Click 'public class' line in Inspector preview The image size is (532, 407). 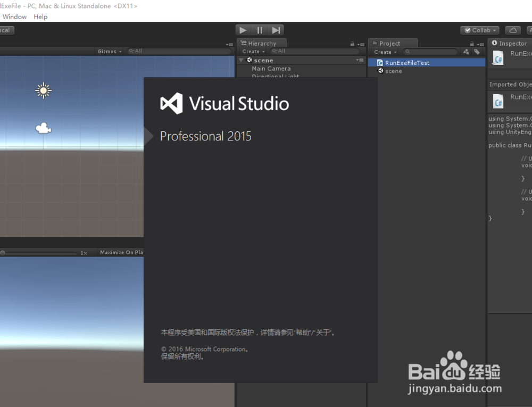[x=510, y=145]
